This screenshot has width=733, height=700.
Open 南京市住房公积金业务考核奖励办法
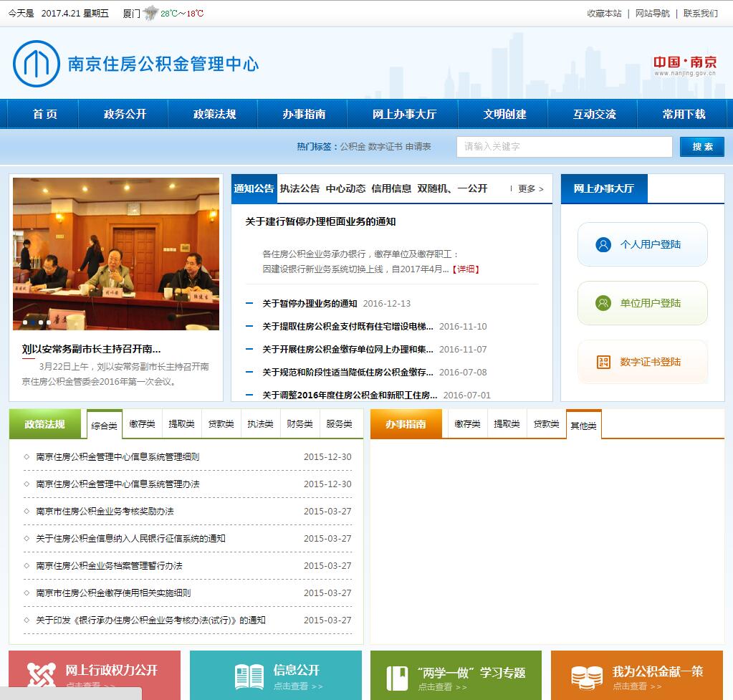(105, 511)
